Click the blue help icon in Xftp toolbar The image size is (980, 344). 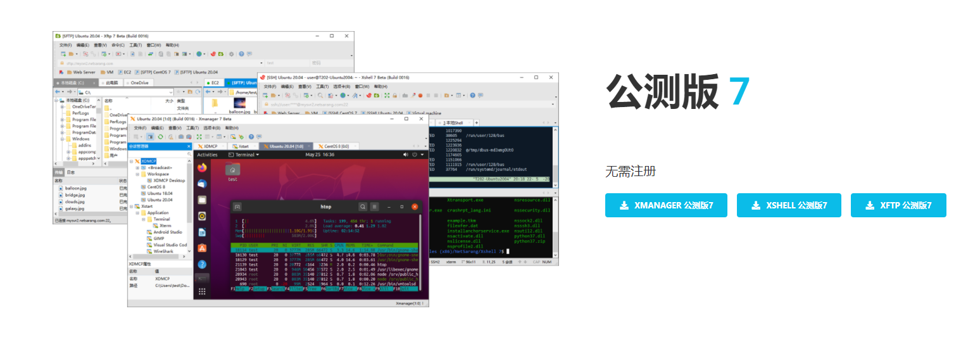click(241, 54)
